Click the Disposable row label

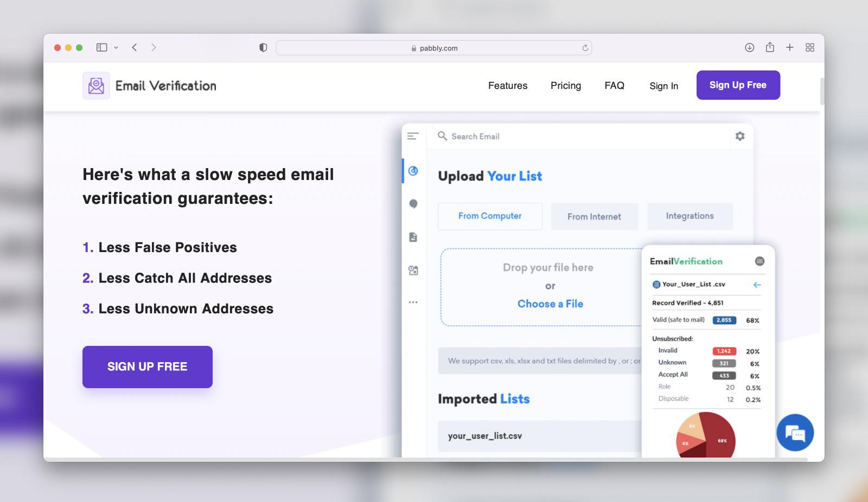pos(673,399)
